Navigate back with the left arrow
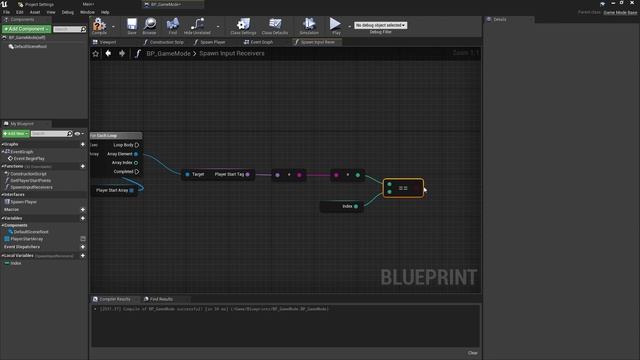 pyautogui.click(x=108, y=53)
